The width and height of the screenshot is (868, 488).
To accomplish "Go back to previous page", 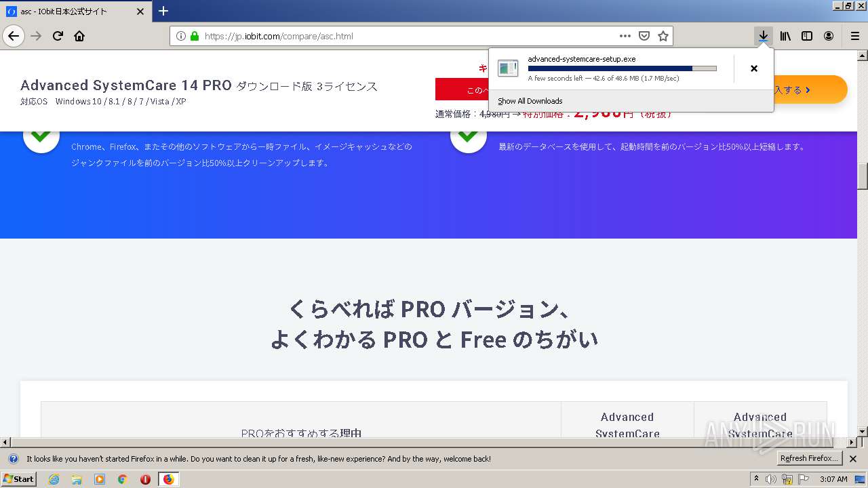I will [x=14, y=36].
